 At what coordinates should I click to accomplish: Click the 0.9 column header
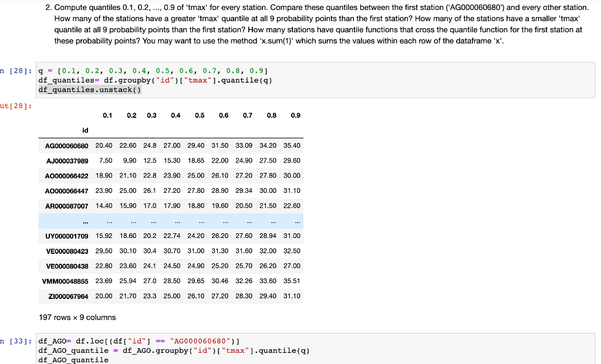295,115
